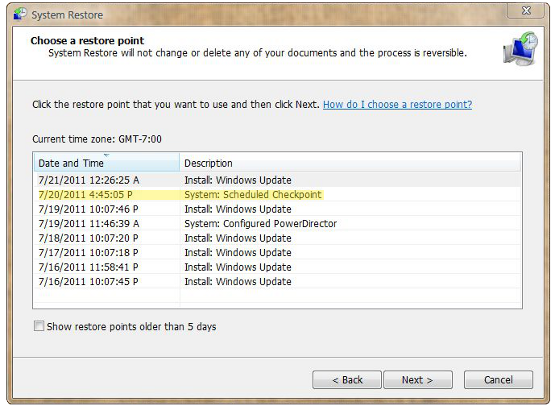Sort by the Date and Time column header
The height and width of the screenshot is (410, 555).
click(107, 163)
